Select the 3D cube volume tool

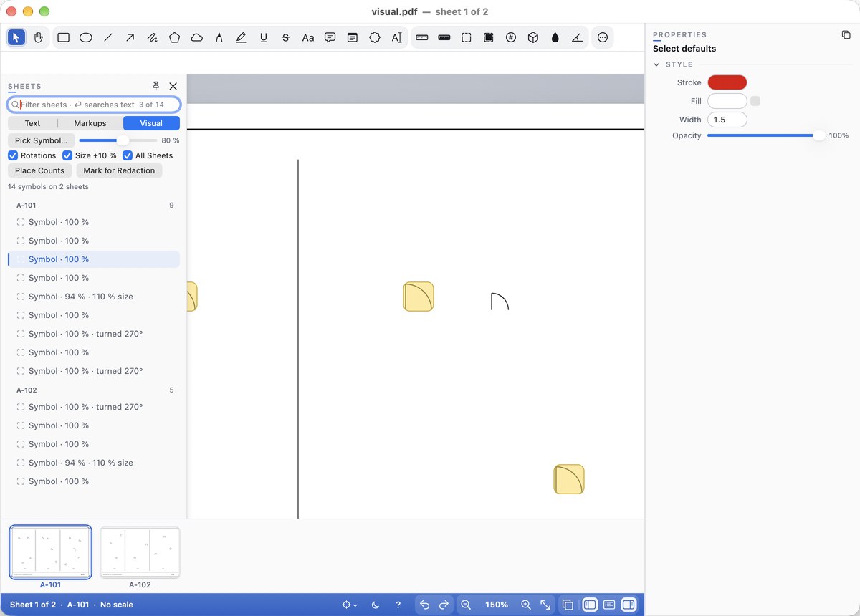[x=532, y=38]
